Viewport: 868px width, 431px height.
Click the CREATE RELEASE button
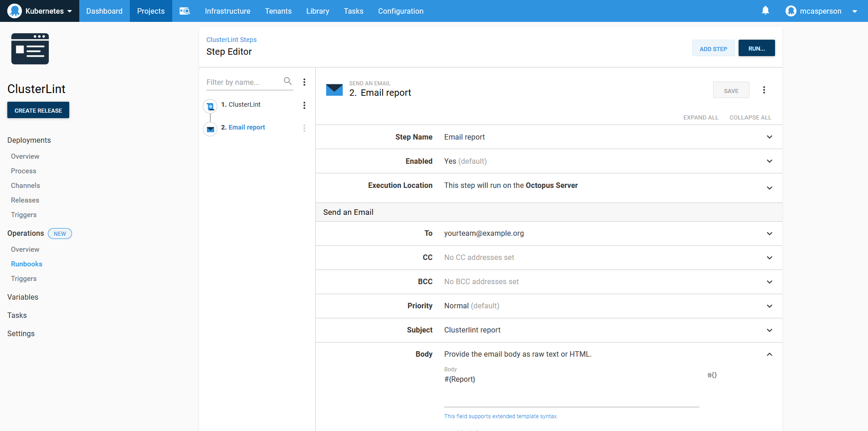click(38, 110)
